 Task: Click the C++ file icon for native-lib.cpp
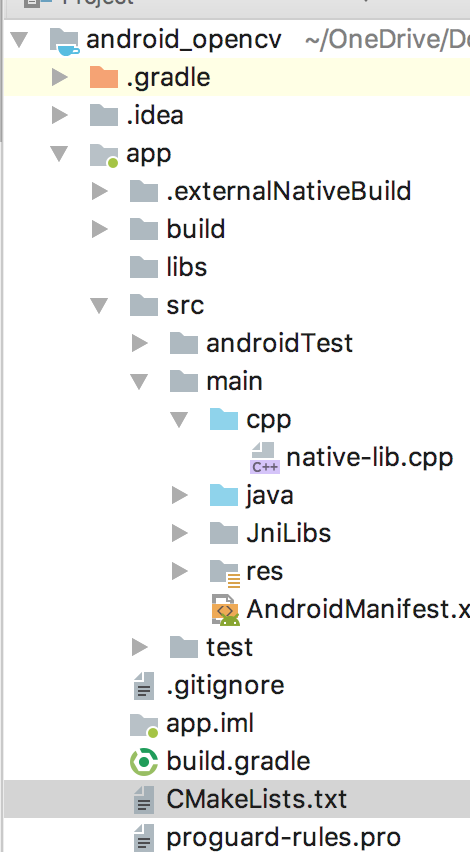coord(265,458)
